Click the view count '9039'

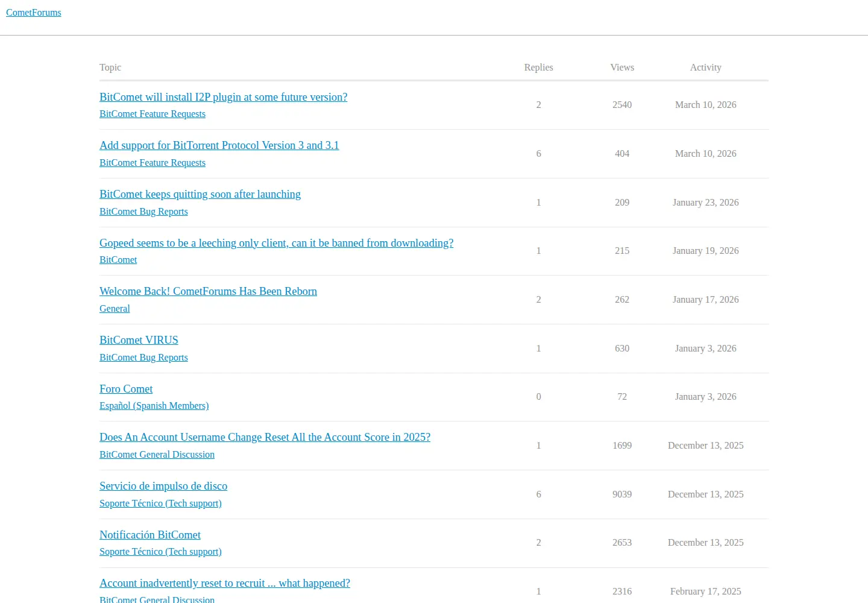622,494
